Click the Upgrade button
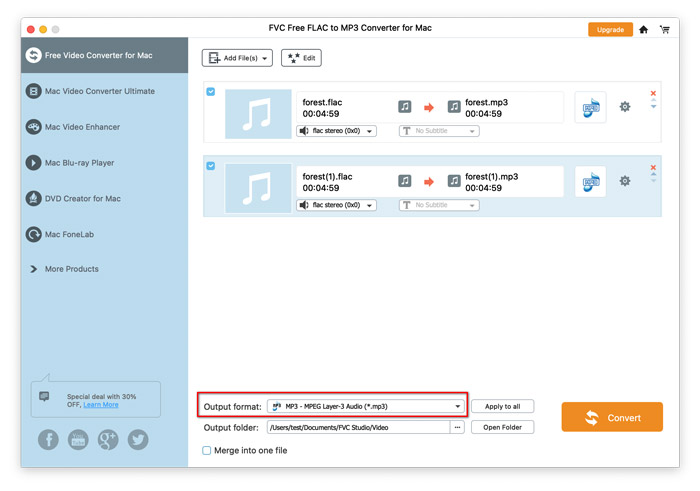Image resolution: width=700 pixels, height=491 pixels. coord(610,29)
